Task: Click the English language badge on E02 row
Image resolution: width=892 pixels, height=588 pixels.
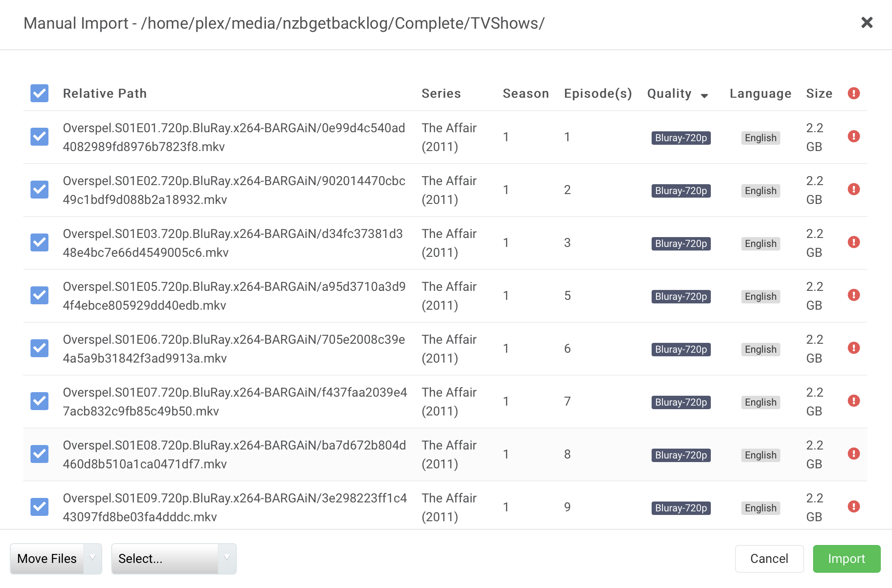Action: pos(760,190)
